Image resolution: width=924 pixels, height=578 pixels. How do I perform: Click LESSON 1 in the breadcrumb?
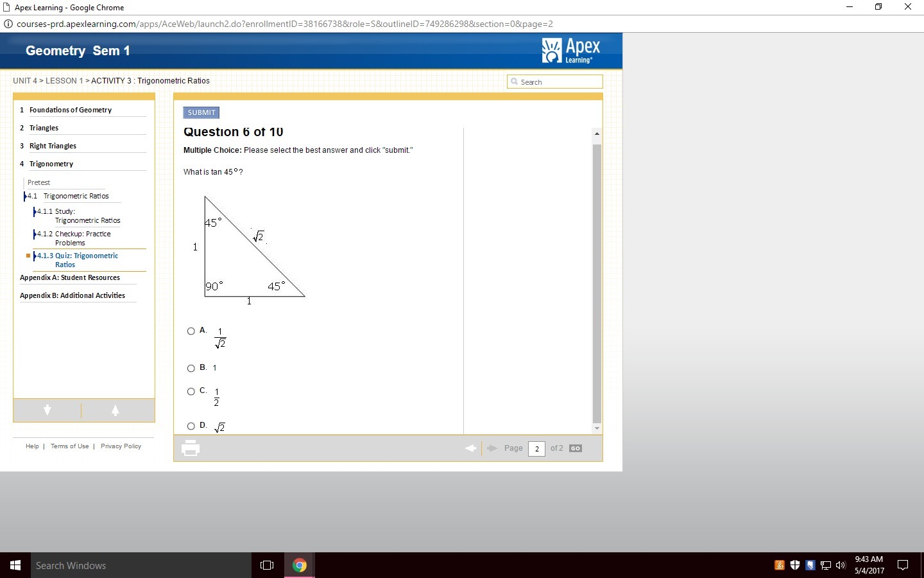pyautogui.click(x=64, y=81)
